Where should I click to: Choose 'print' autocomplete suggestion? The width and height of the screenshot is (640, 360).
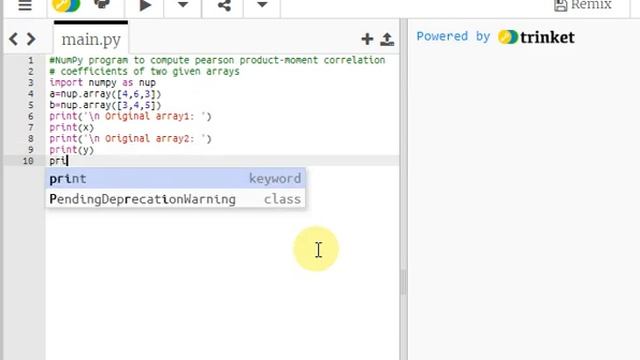[x=175, y=179]
